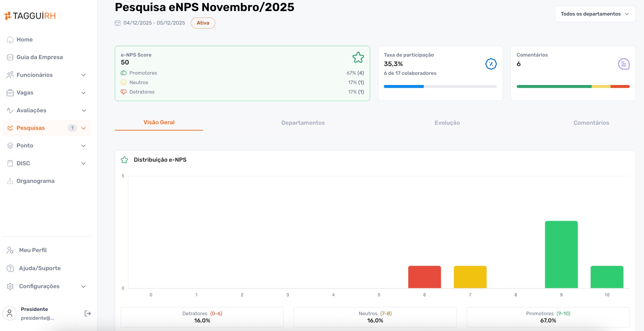Open the Todos os departamentos dropdown
Screen dimensions: 644x331
(595, 14)
